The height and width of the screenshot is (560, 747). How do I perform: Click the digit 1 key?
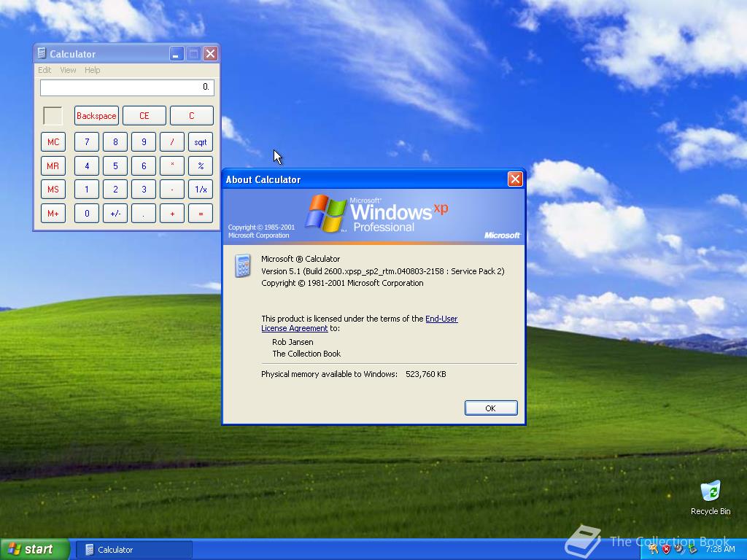pos(87,190)
